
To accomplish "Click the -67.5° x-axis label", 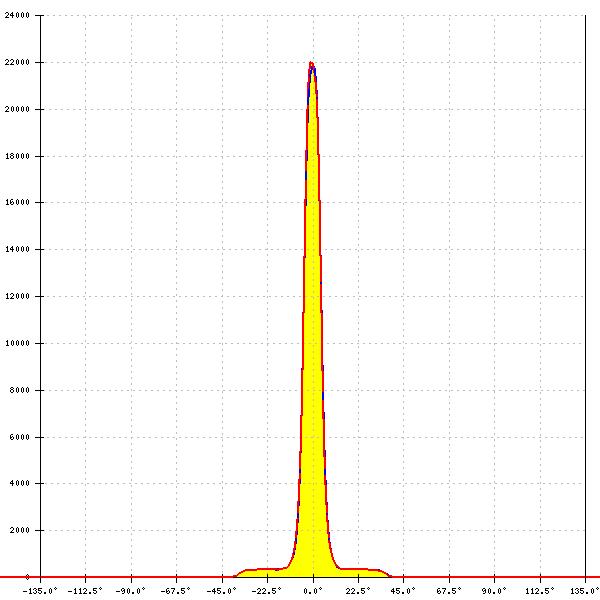I will coord(176,591).
